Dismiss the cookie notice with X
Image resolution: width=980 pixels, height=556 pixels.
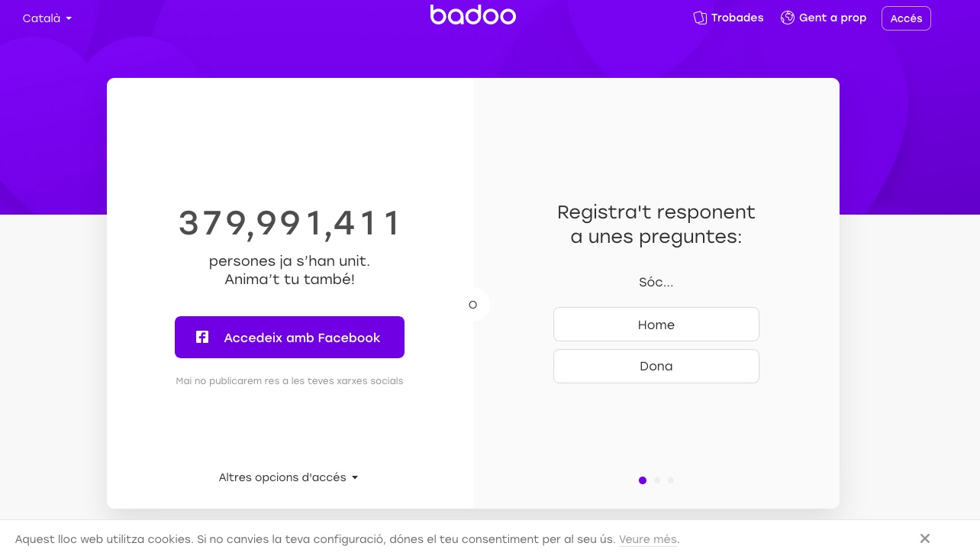point(925,538)
